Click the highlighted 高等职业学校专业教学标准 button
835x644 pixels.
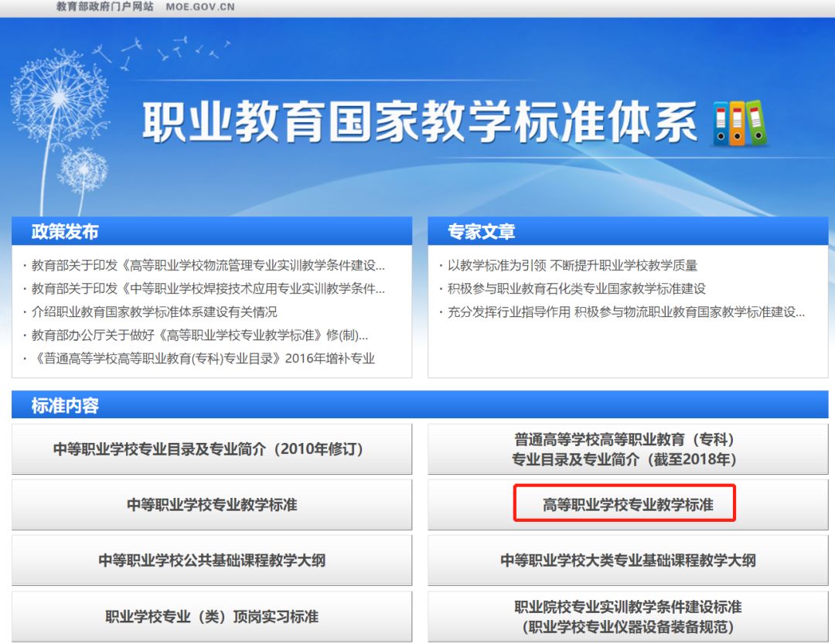(x=627, y=505)
